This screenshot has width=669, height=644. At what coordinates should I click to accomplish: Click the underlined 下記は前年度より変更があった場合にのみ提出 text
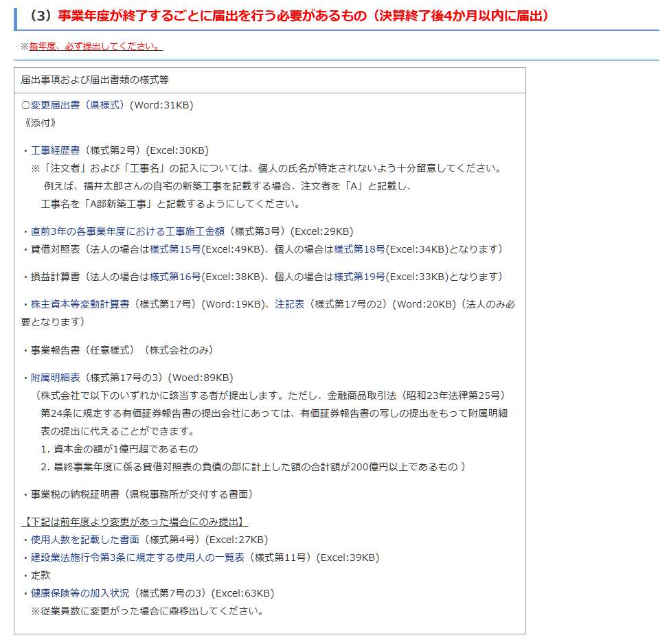point(135,522)
